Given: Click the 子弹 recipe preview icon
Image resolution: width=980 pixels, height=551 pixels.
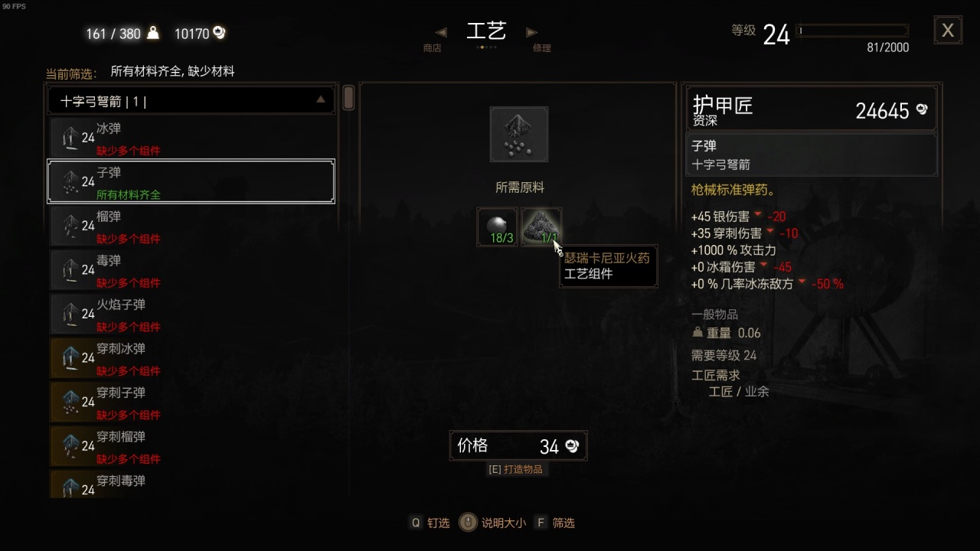Looking at the screenshot, I should click(x=519, y=135).
